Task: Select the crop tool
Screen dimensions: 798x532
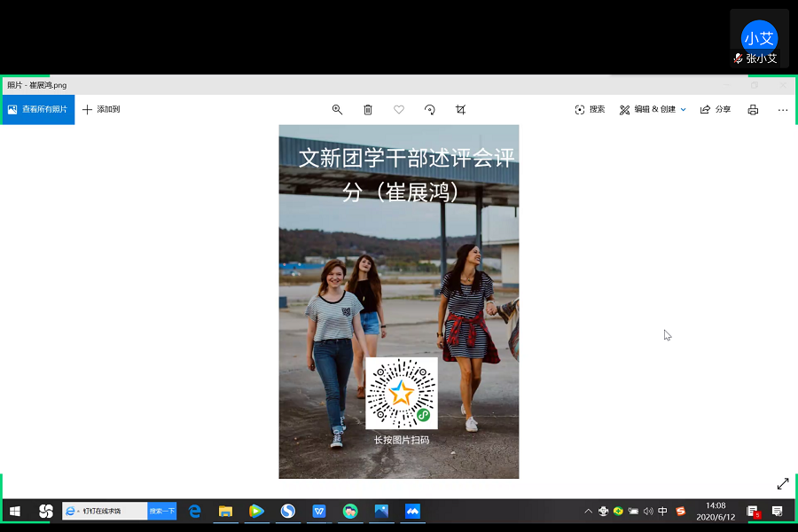Action: [460, 110]
